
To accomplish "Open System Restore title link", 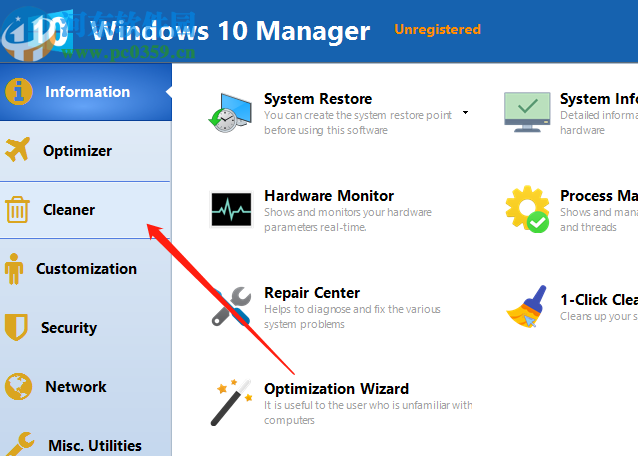I will [318, 99].
